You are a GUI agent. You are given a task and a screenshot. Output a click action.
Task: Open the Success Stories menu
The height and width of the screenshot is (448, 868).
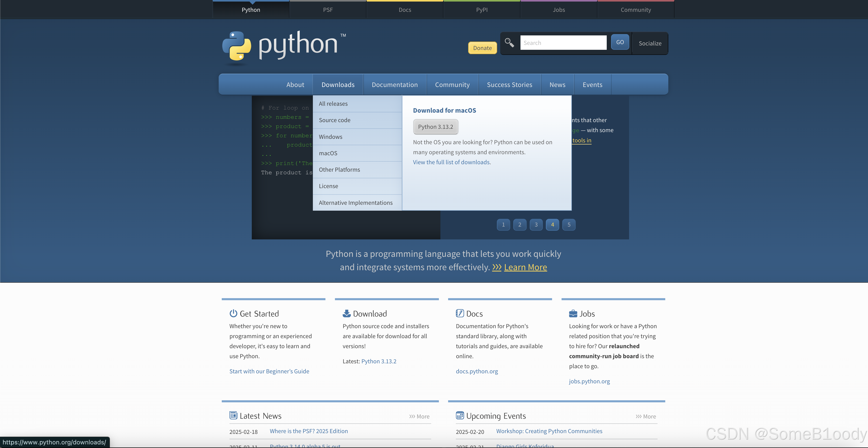509,85
